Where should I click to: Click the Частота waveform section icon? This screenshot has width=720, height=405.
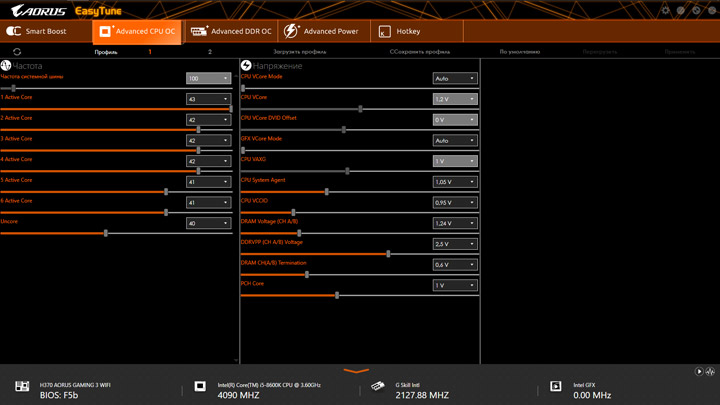[6, 66]
